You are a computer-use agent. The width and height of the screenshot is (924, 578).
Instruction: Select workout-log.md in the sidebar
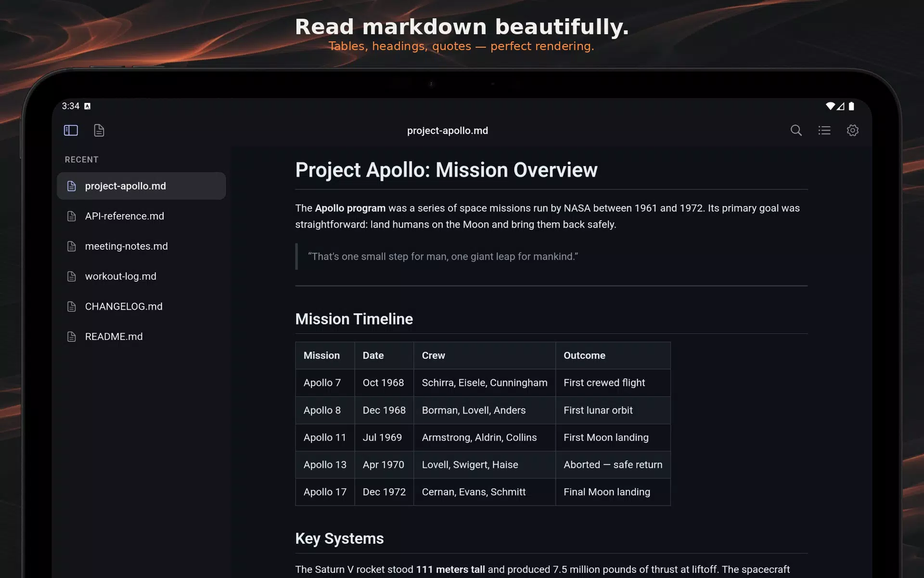[141, 276]
